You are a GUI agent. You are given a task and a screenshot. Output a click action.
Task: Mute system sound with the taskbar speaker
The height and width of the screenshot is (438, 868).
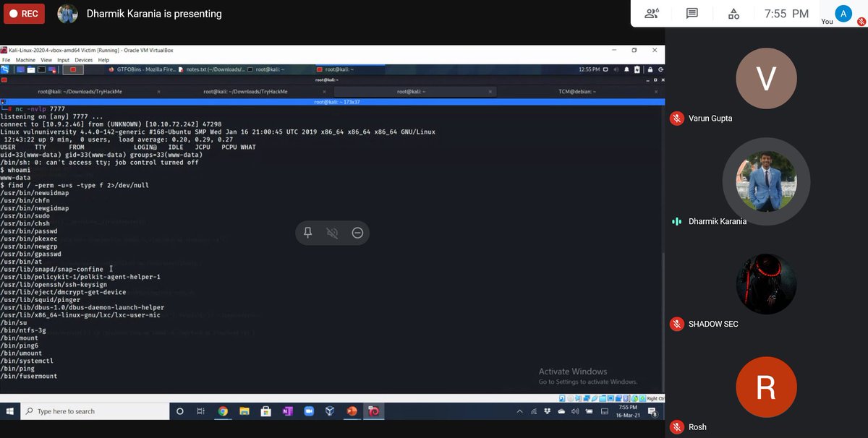click(x=575, y=411)
